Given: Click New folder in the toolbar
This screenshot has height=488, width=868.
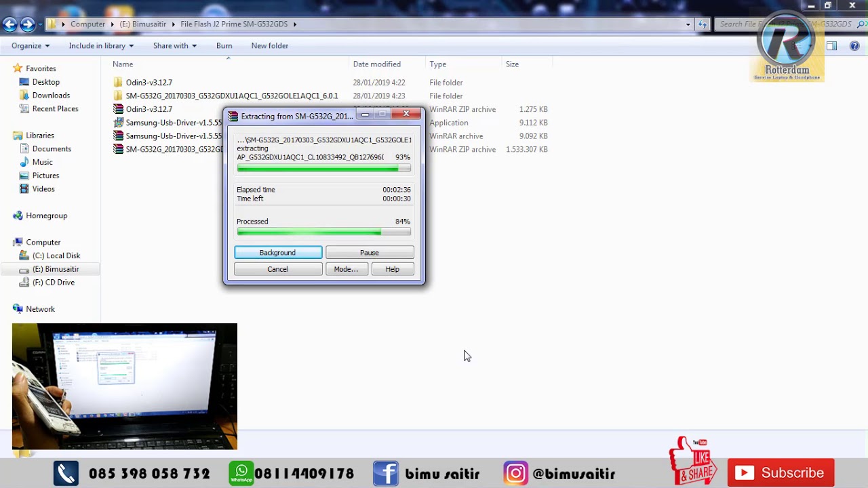Looking at the screenshot, I should (270, 46).
